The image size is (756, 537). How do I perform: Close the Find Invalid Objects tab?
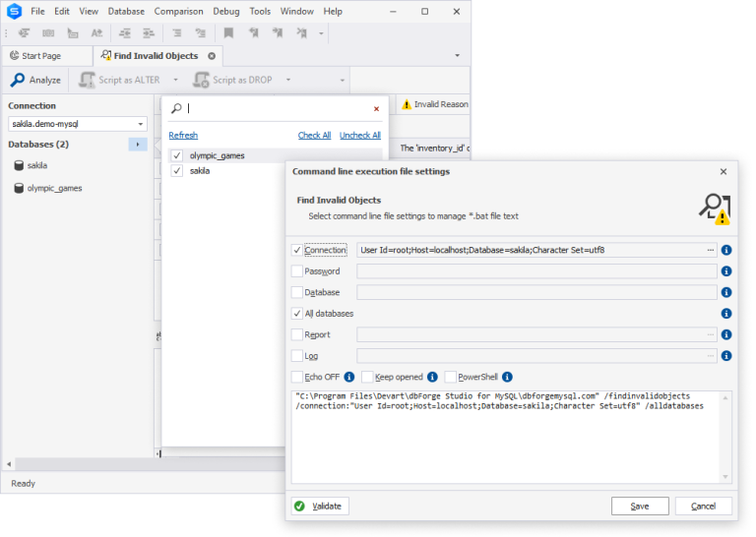point(212,56)
